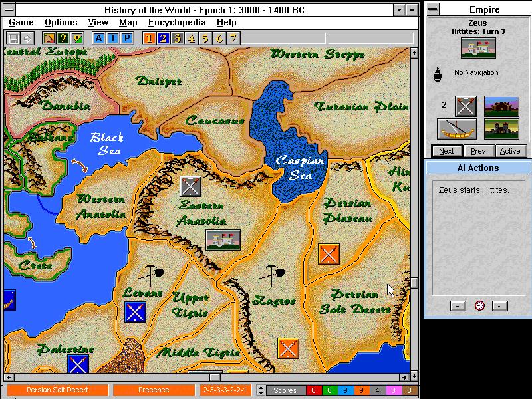Click the minus speed button in AI Actions
This screenshot has height=399, width=532.
click(458, 306)
